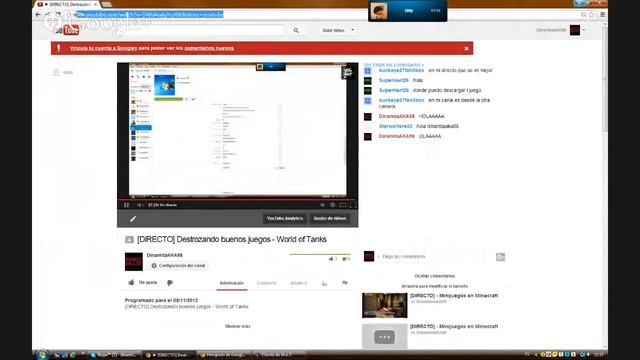
Task: Switch to Skype taskbar window
Action: pyautogui.click(x=115, y=355)
